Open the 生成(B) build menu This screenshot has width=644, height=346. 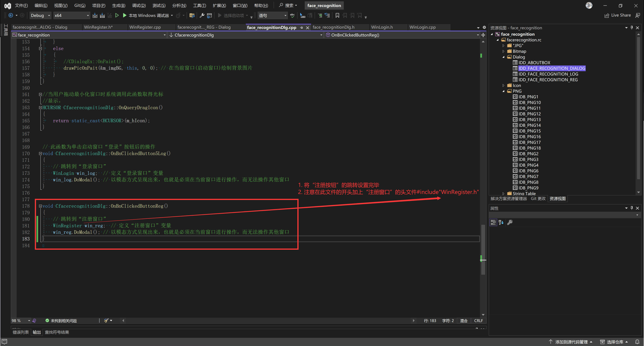click(118, 6)
